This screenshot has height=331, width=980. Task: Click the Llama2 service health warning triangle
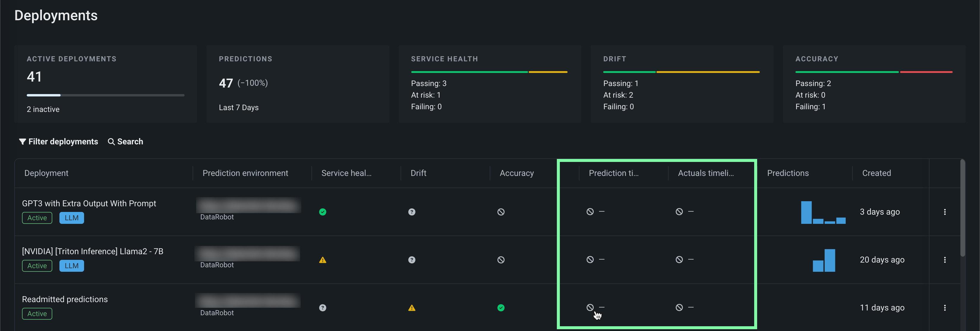[323, 260]
